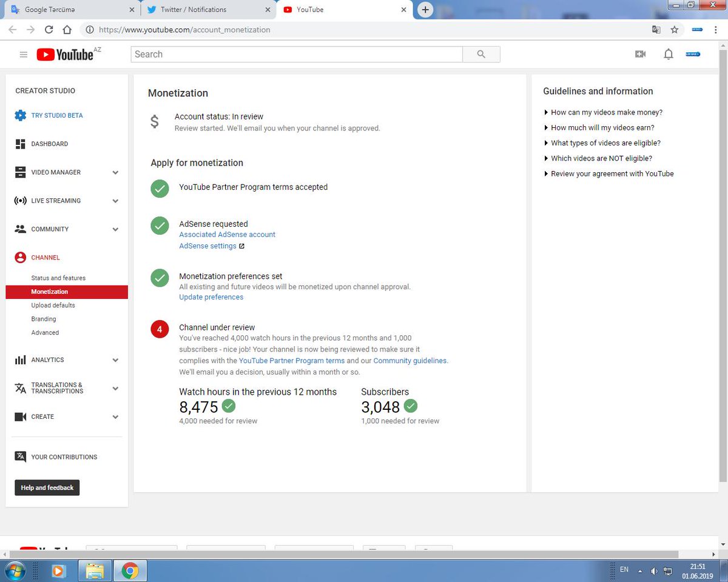Click into the YouTube search field
The height and width of the screenshot is (582, 728).
pyautogui.click(x=297, y=55)
